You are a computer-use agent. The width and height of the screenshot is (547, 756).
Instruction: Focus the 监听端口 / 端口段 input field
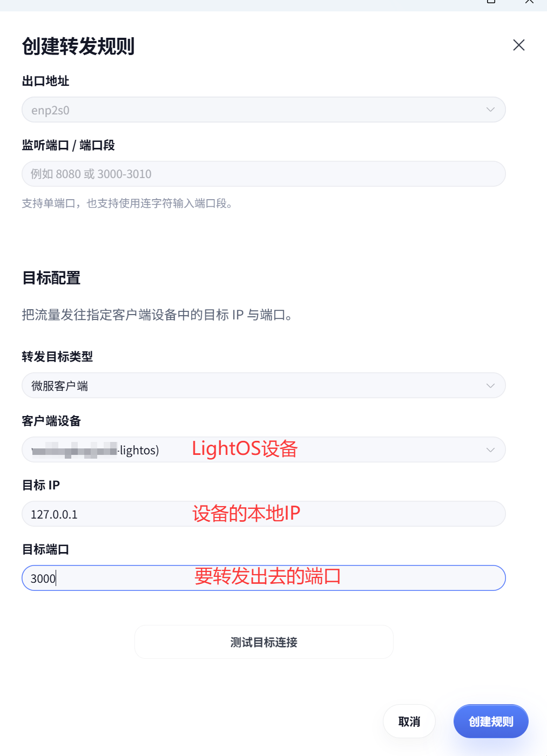pyautogui.click(x=264, y=174)
